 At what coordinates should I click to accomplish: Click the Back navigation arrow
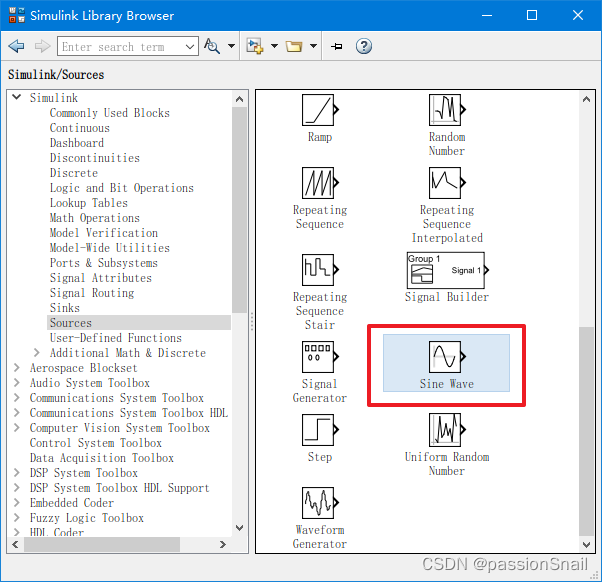point(16,46)
